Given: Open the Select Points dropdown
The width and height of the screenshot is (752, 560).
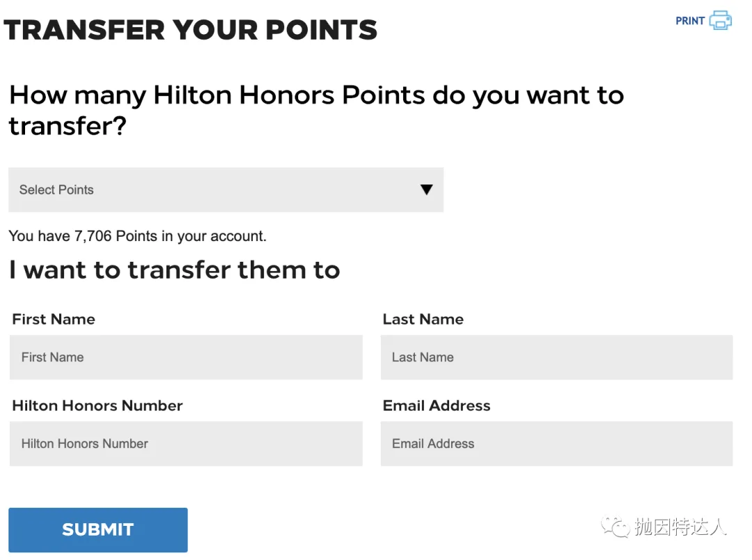Looking at the screenshot, I should tap(226, 189).
